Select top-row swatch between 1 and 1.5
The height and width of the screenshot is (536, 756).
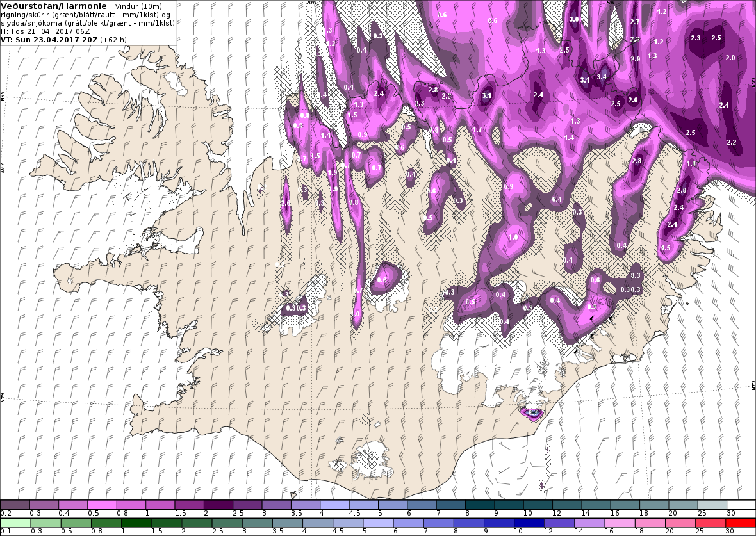coord(160,505)
